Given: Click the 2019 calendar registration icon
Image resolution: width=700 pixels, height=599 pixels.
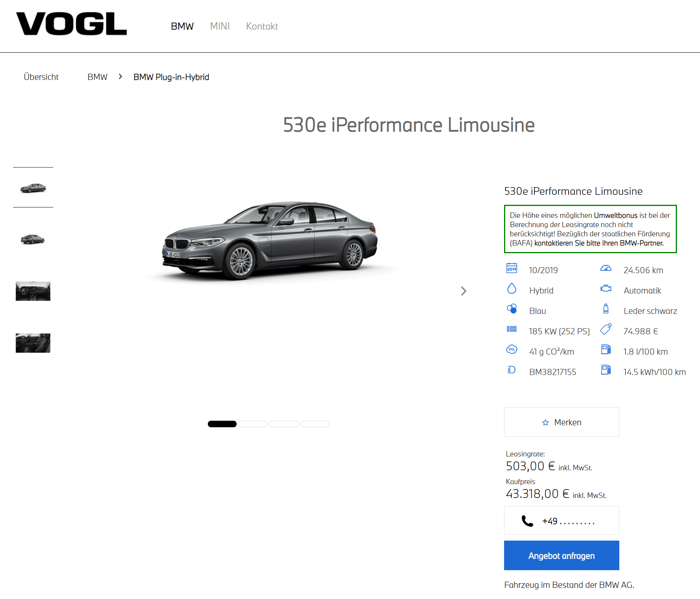Looking at the screenshot, I should click(x=512, y=268).
